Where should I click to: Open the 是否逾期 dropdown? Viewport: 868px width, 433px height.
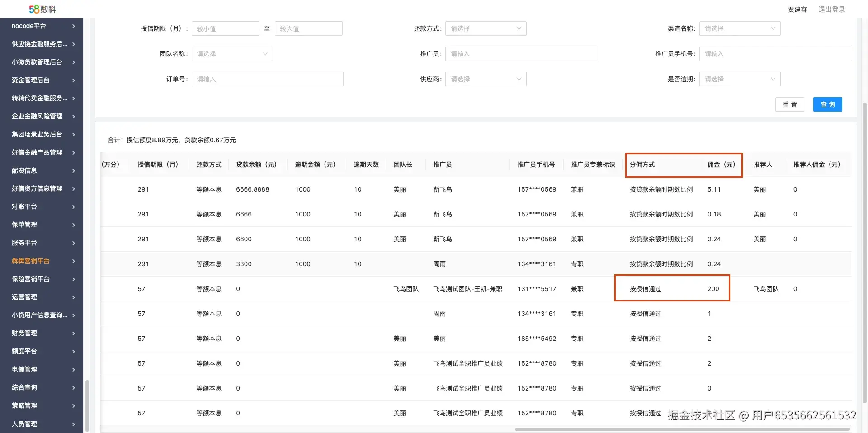point(740,79)
